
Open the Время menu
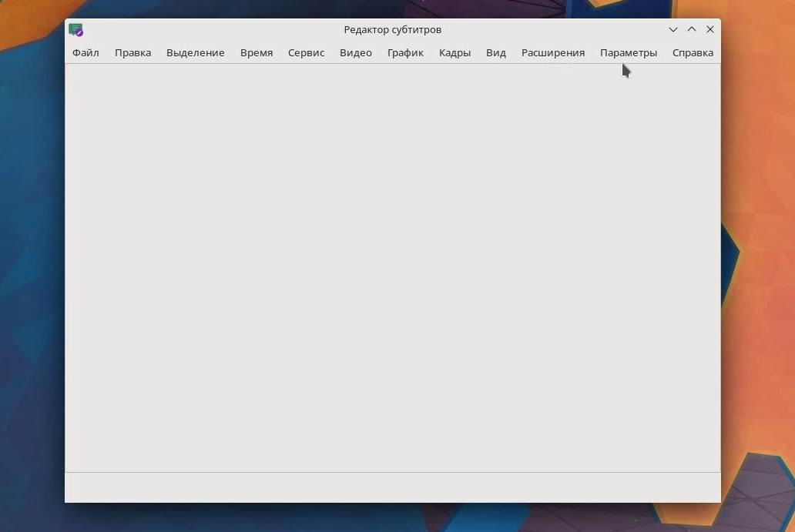coord(257,52)
